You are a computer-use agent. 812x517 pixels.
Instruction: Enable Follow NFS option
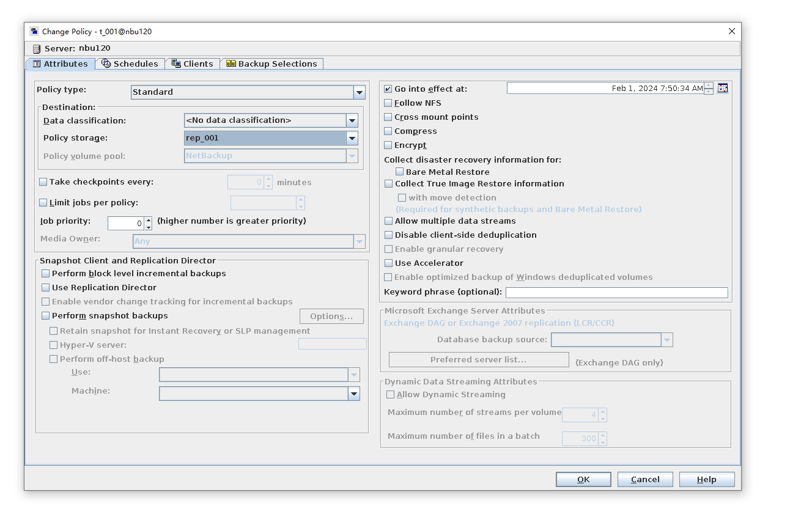pyautogui.click(x=388, y=103)
